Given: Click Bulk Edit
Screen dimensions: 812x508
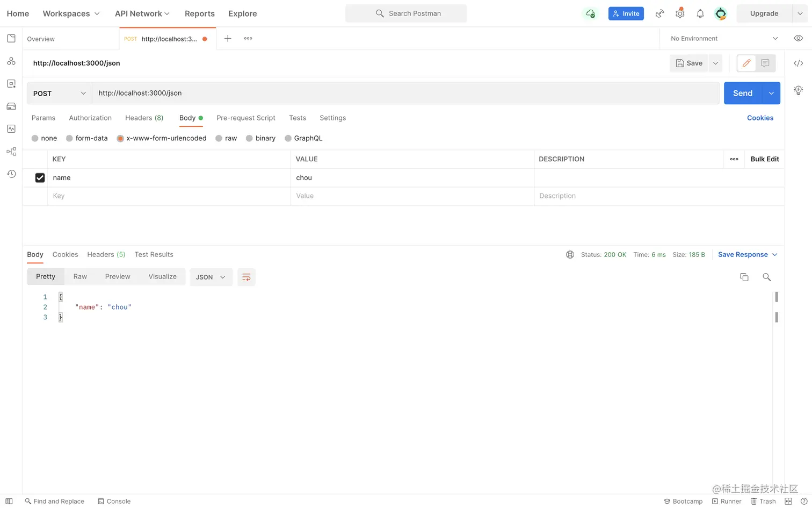Looking at the screenshot, I should 765,159.
